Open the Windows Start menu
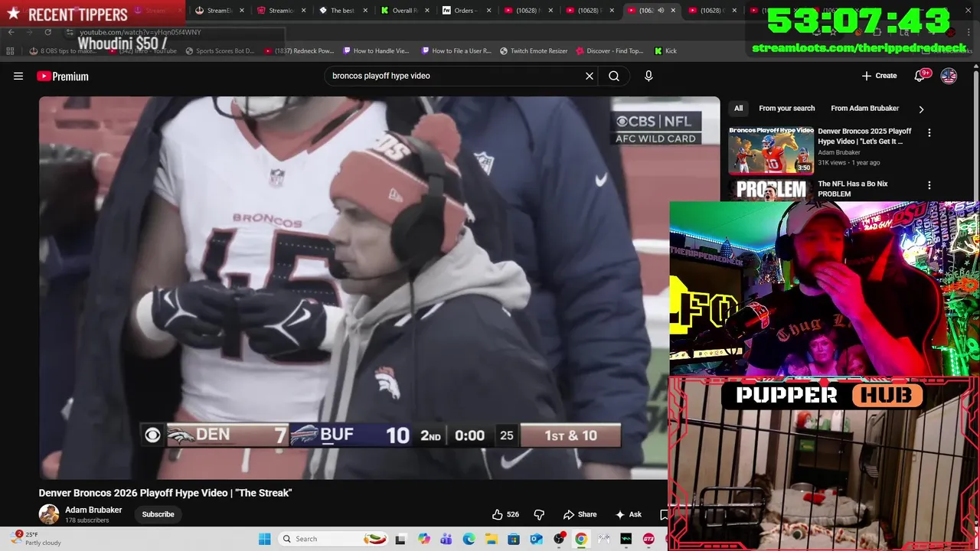Viewport: 980px width, 551px height. (264, 539)
